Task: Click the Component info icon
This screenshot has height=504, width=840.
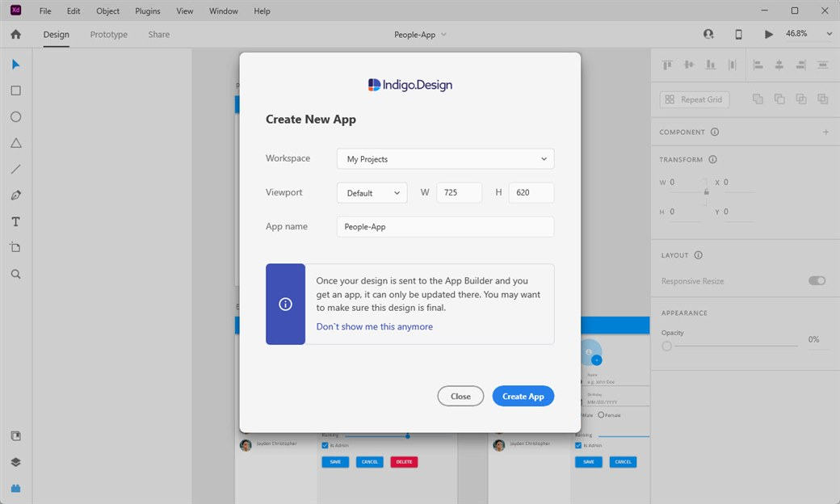Action: pos(715,132)
